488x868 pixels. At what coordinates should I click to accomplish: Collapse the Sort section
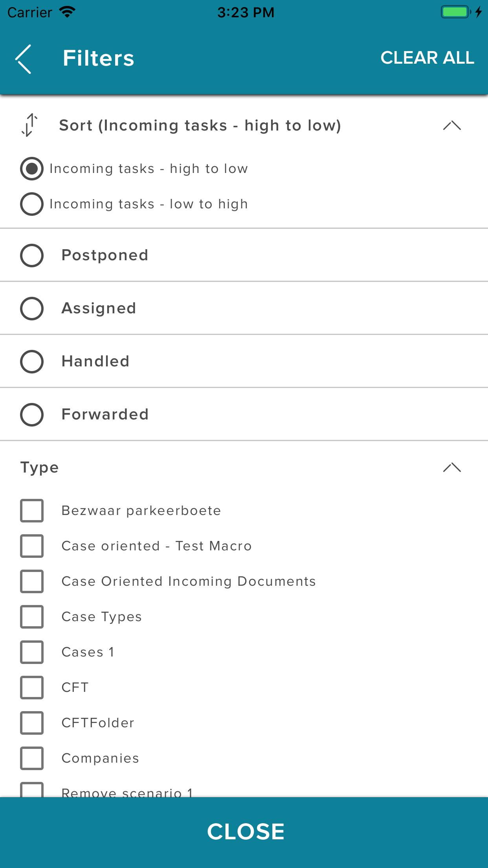pyautogui.click(x=452, y=125)
